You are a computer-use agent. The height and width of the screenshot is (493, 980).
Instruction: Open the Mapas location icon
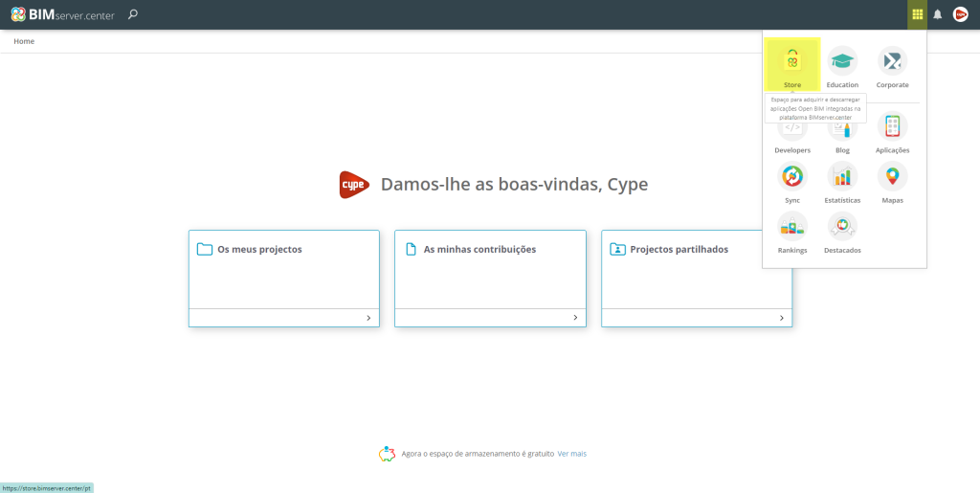[892, 176]
